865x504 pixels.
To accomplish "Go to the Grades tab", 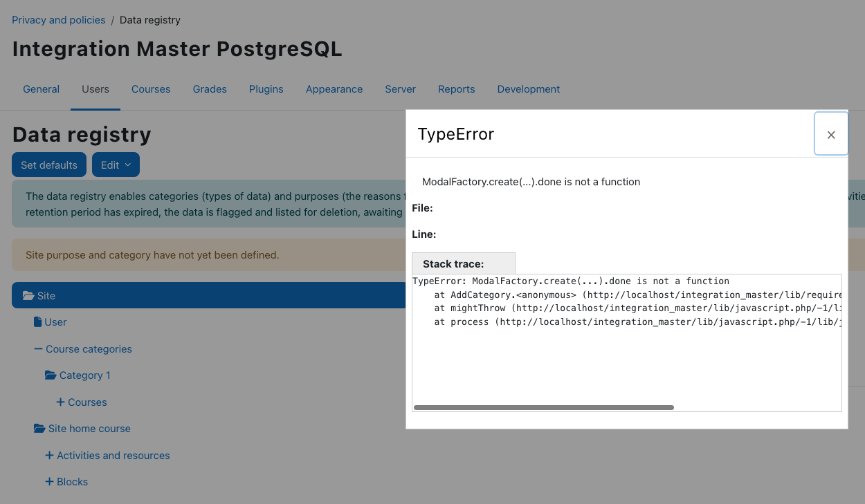I will tap(210, 89).
